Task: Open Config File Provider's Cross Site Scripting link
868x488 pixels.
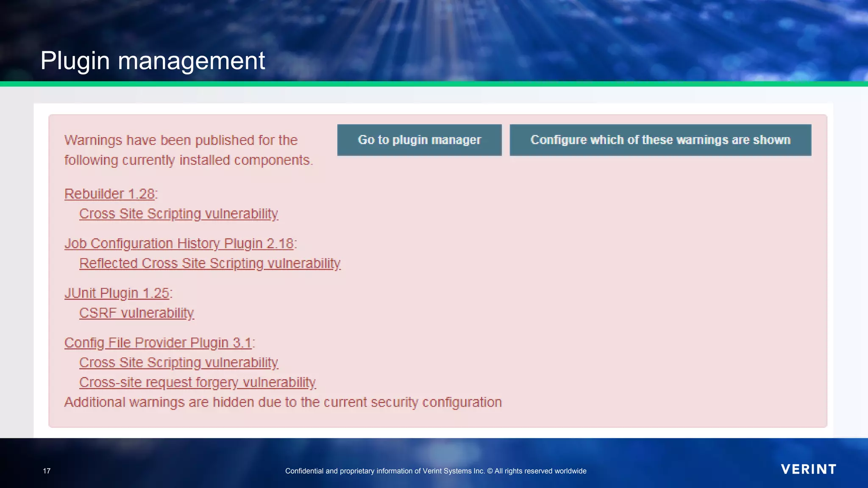Action: 178,363
